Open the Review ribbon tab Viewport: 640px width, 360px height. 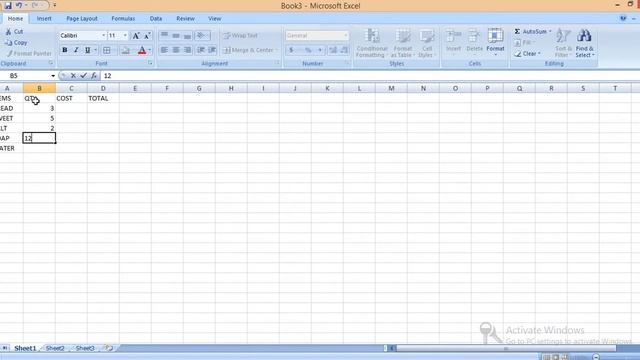click(x=185, y=18)
